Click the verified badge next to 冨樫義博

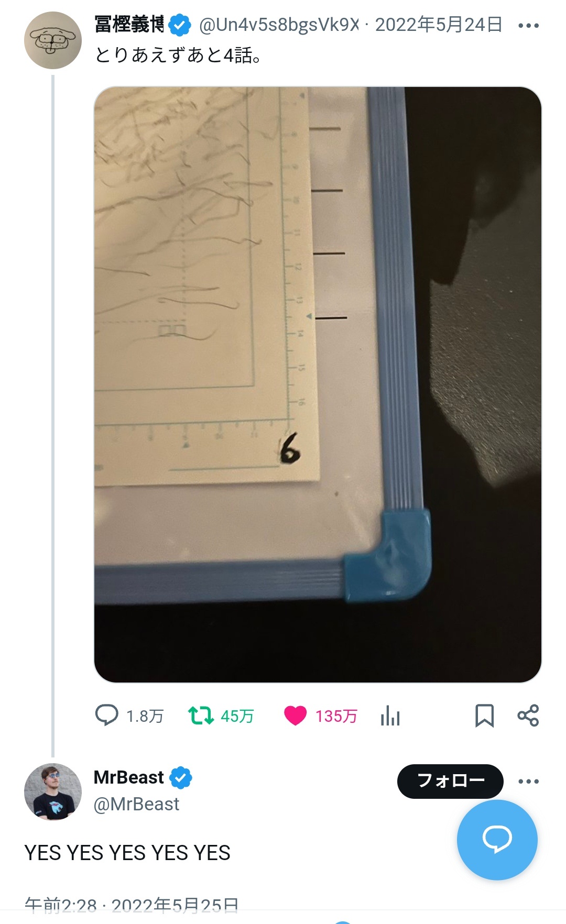(x=181, y=26)
